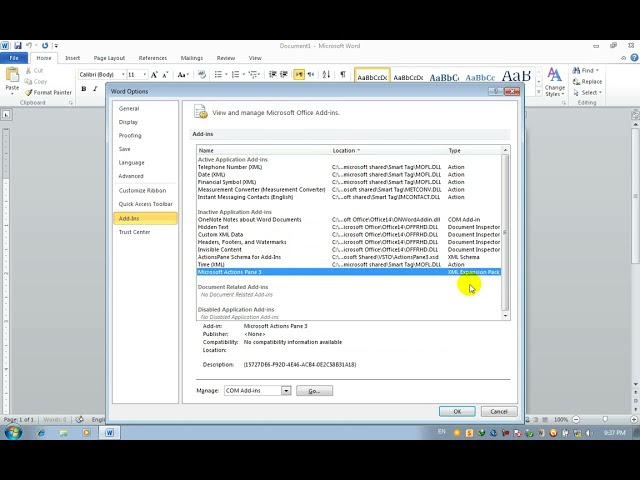640x480 pixels.
Task: Toggle Right-to-Left text direction button
Action: coord(311,74)
